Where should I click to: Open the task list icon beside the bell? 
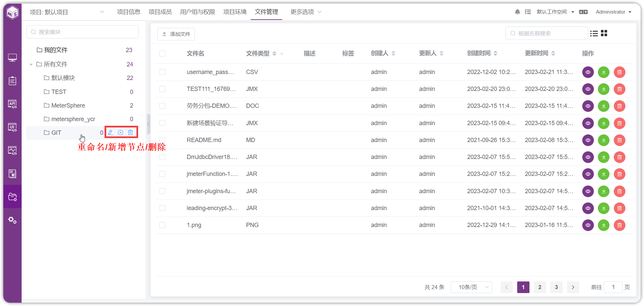pos(528,12)
